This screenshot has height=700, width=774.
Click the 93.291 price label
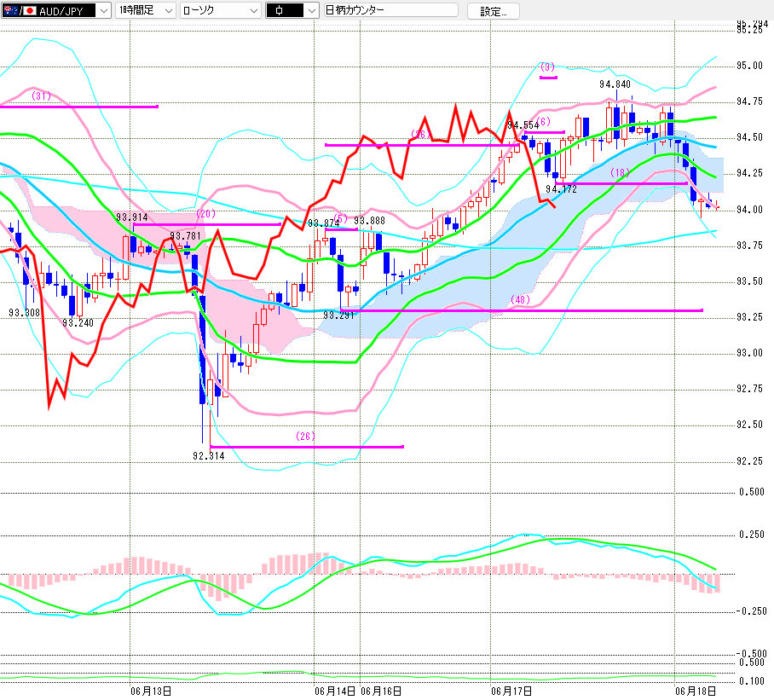[338, 315]
